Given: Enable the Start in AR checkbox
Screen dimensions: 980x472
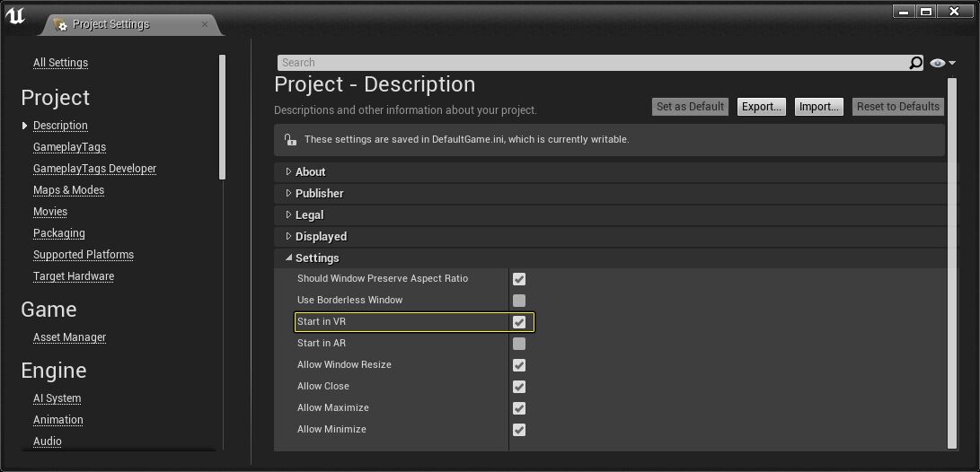Looking at the screenshot, I should [x=519, y=344].
